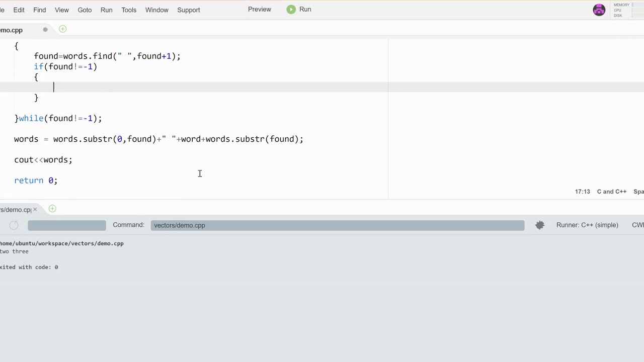Open the Window menu

[156, 10]
